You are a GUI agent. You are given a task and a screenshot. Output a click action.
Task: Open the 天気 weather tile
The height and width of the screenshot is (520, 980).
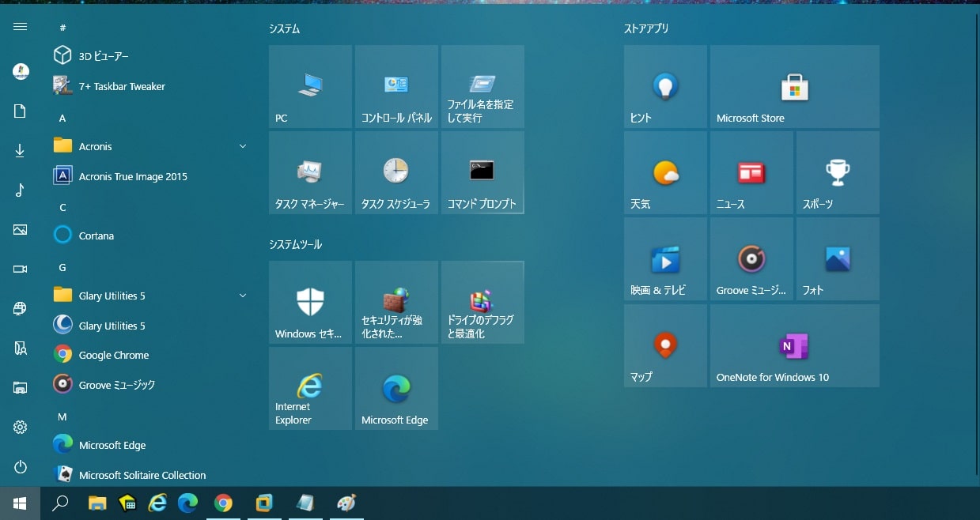[665, 172]
